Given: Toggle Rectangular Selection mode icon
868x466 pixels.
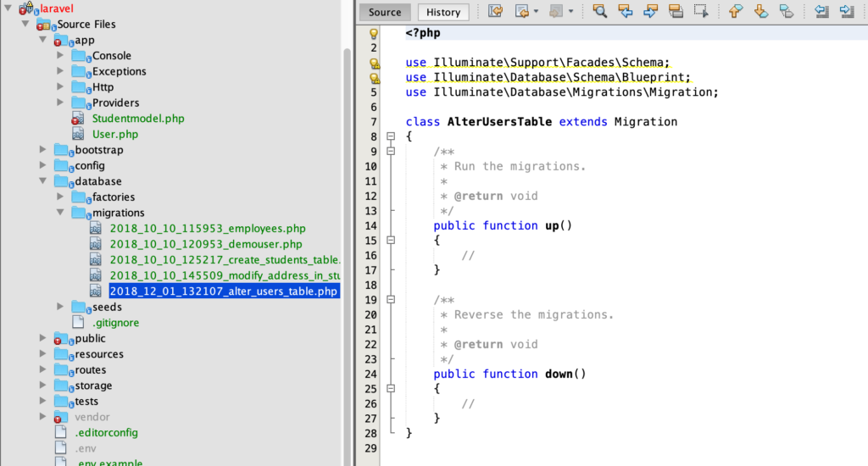Looking at the screenshot, I should (x=700, y=12).
